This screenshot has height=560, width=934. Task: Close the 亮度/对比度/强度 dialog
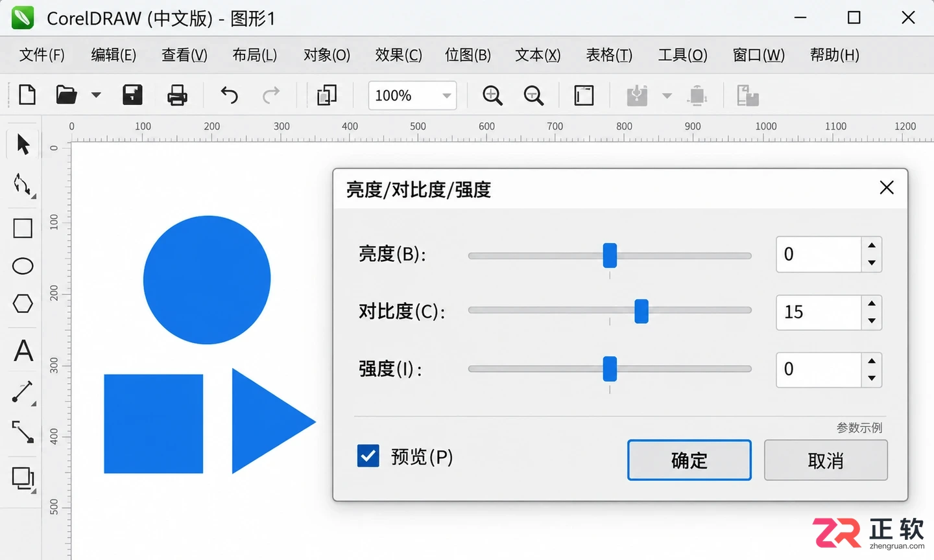click(887, 188)
